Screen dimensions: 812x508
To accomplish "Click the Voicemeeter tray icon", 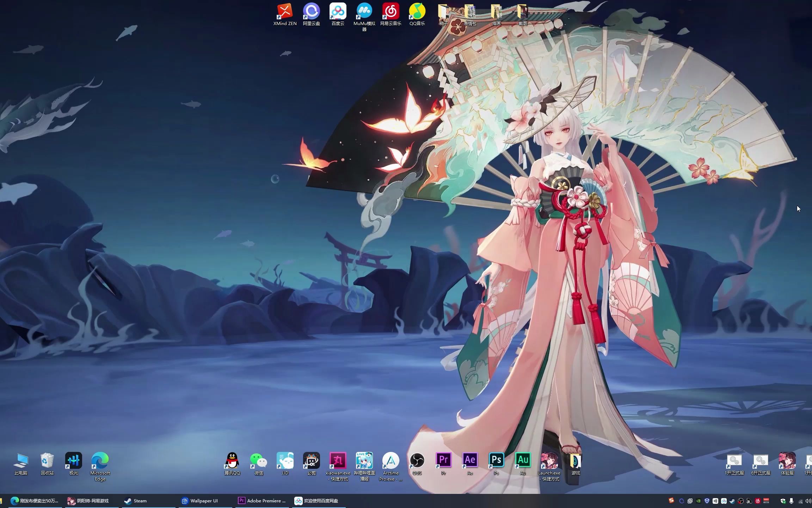I will click(x=766, y=501).
